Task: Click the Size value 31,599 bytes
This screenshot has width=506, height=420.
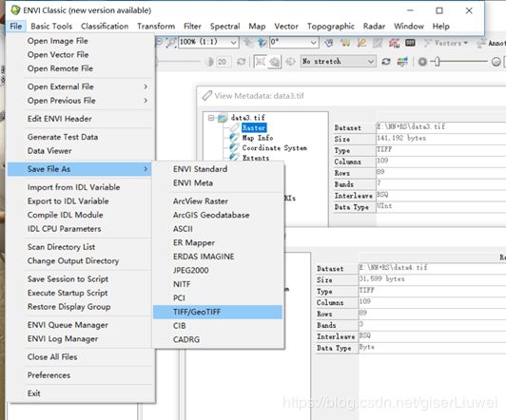Action: pyautogui.click(x=381, y=278)
